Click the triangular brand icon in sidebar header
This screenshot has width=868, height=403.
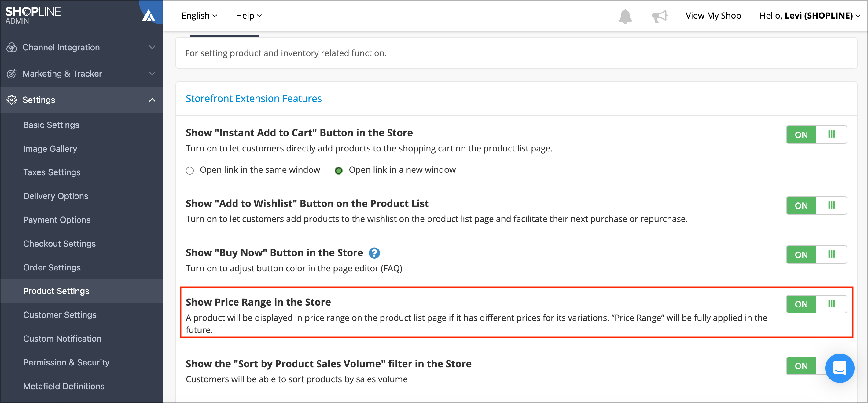click(149, 16)
